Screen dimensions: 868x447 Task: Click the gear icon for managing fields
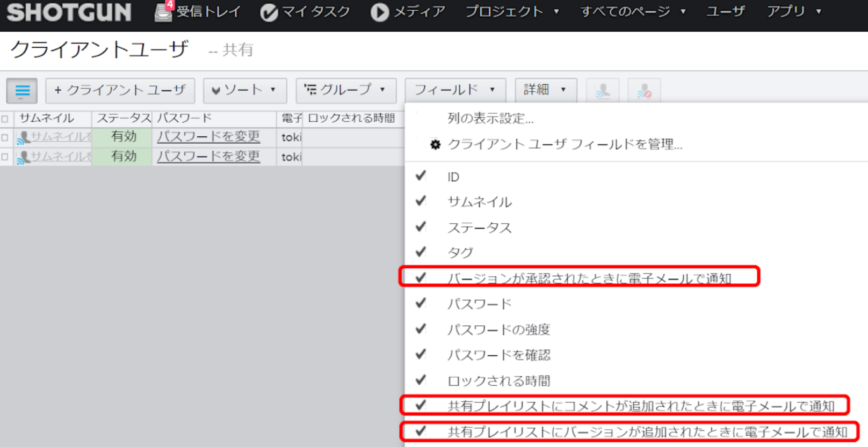435,144
